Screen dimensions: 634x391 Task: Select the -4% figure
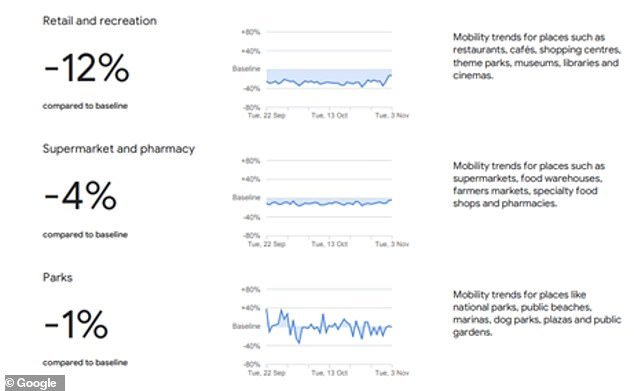80,196
